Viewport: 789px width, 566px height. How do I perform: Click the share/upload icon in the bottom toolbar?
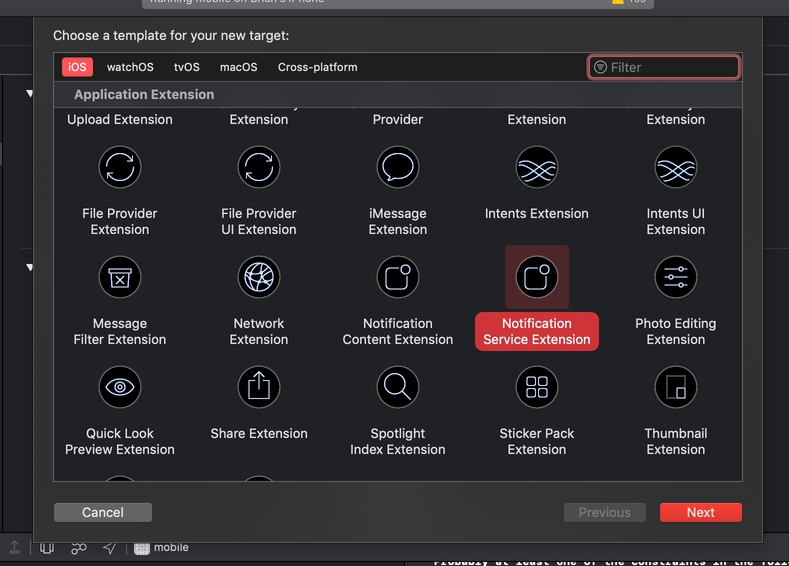15,547
